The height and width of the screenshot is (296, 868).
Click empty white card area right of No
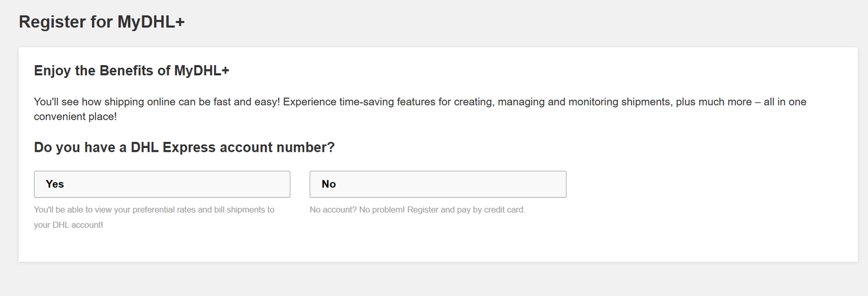click(x=705, y=184)
